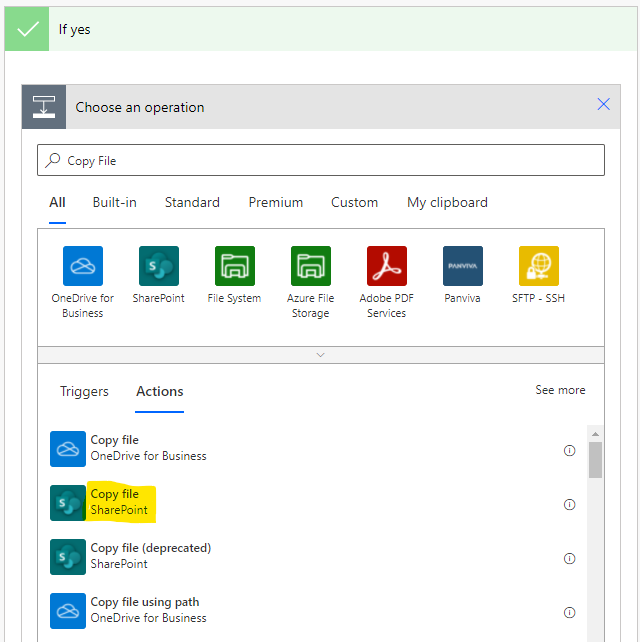Click the Choose an operation header icon
The height and width of the screenshot is (642, 640).
pyautogui.click(x=44, y=107)
